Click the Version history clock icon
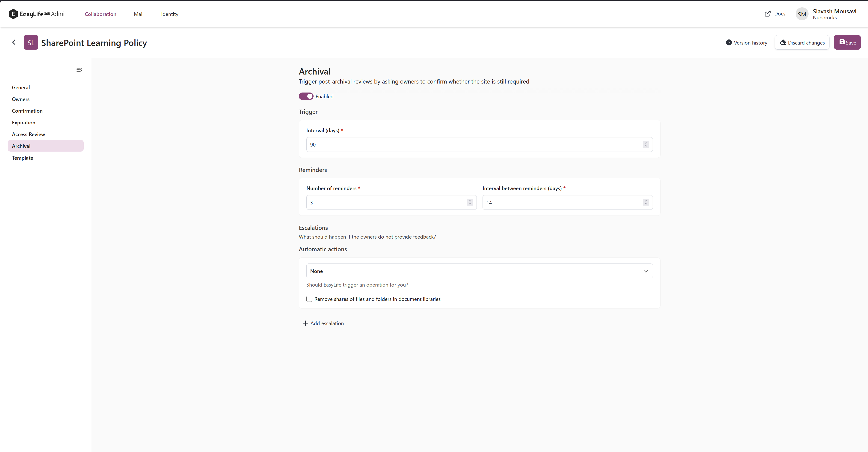The width and height of the screenshot is (868, 452). tap(729, 42)
